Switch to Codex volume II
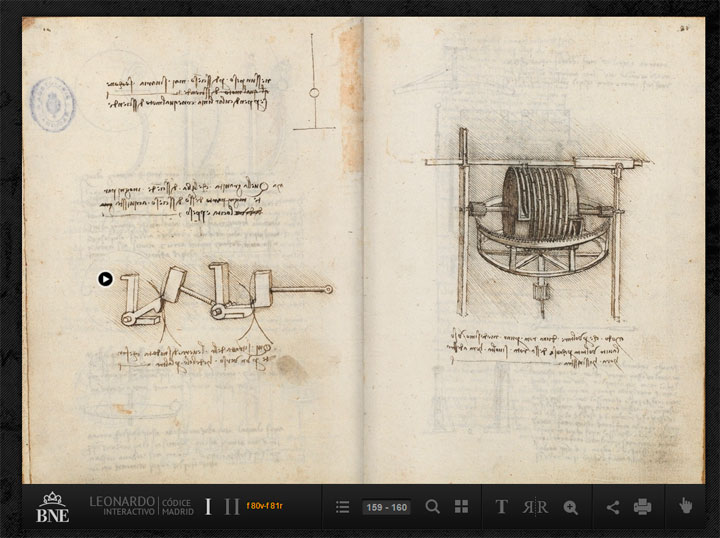 pyautogui.click(x=231, y=507)
